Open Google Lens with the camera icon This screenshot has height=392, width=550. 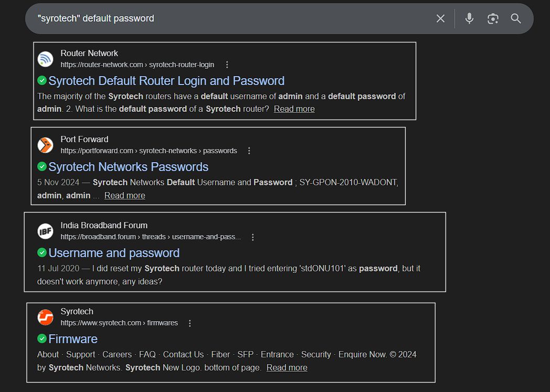pos(492,18)
